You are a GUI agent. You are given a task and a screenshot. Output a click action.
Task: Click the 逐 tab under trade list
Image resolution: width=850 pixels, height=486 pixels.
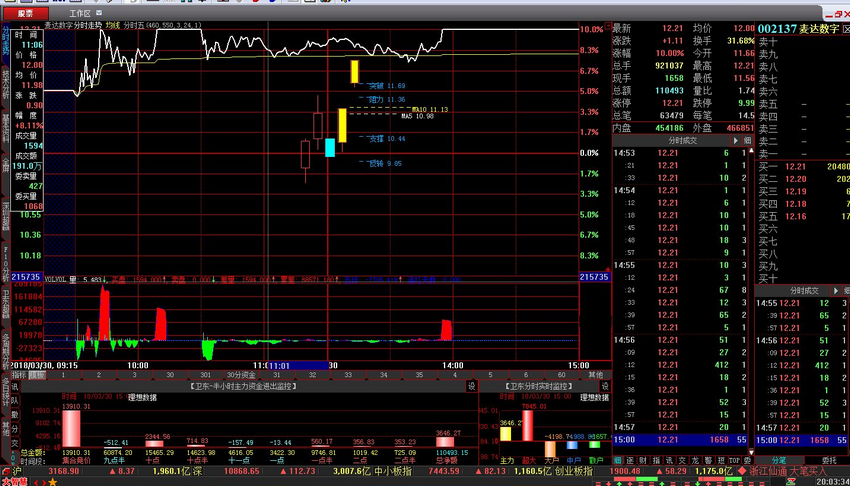(630, 460)
